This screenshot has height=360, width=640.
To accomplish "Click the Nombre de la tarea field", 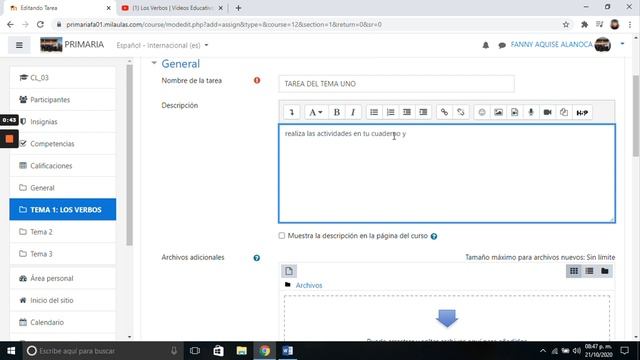I will click(396, 84).
